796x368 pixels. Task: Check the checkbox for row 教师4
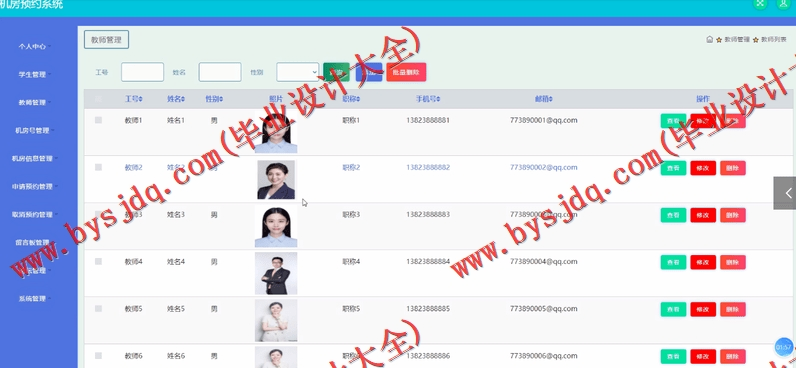[x=98, y=261]
